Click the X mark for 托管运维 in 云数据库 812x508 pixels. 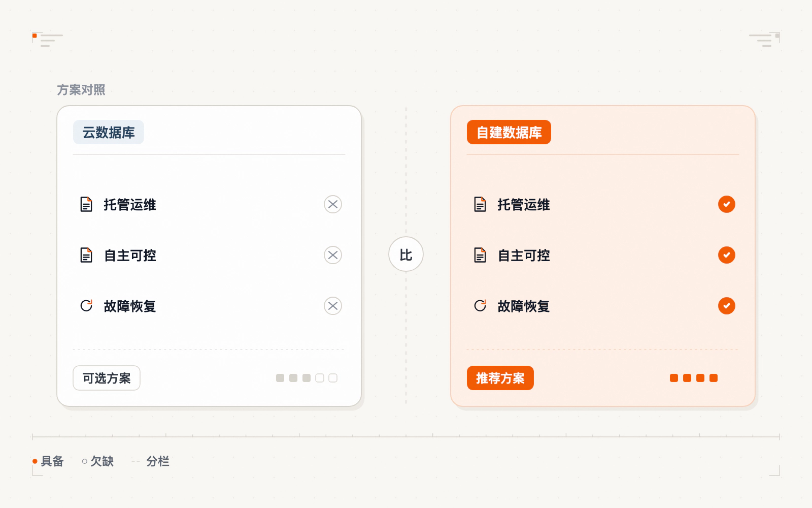(333, 204)
